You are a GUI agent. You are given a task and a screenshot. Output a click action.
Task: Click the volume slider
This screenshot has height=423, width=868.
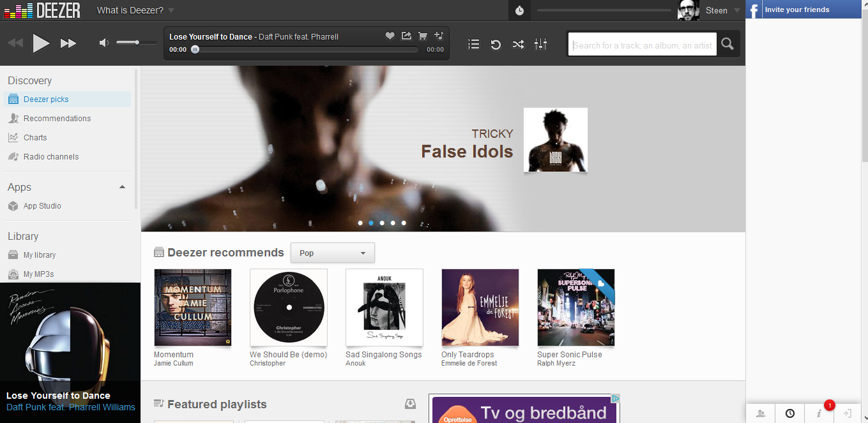(137, 43)
